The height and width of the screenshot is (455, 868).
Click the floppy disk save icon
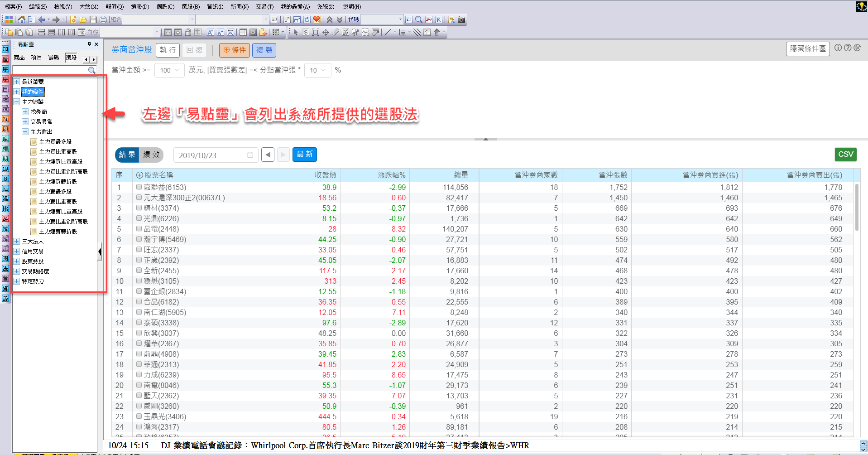pos(93,19)
